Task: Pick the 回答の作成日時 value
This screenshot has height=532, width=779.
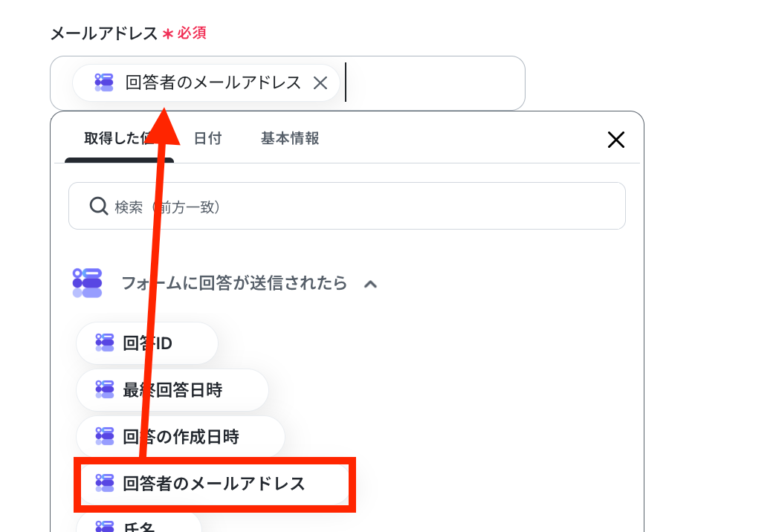Action: [x=181, y=437]
